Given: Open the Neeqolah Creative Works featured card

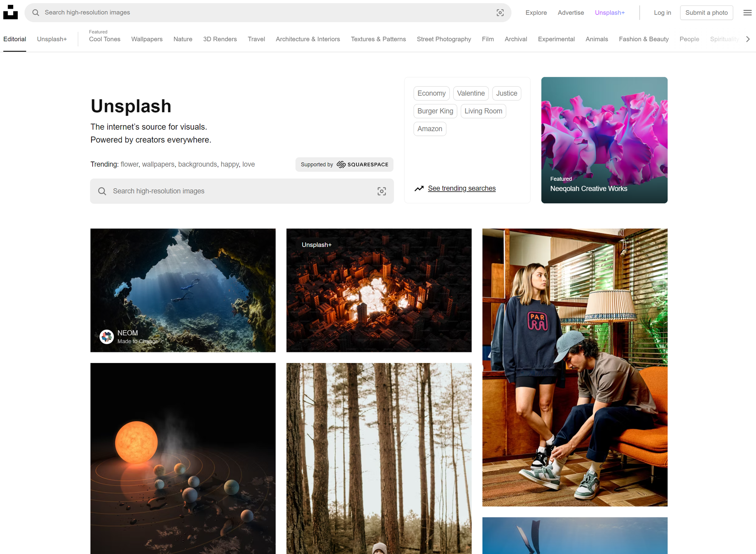Looking at the screenshot, I should [x=604, y=140].
